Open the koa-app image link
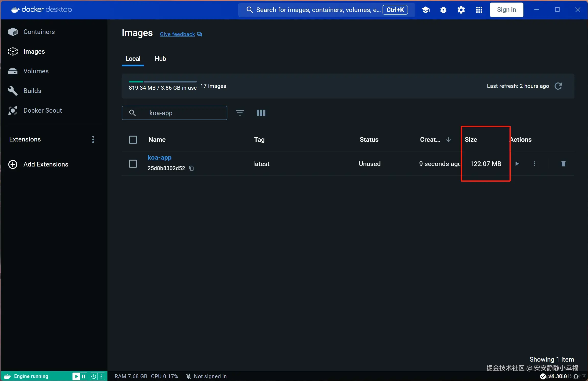Screen dimensions: 588x381 click(160, 158)
